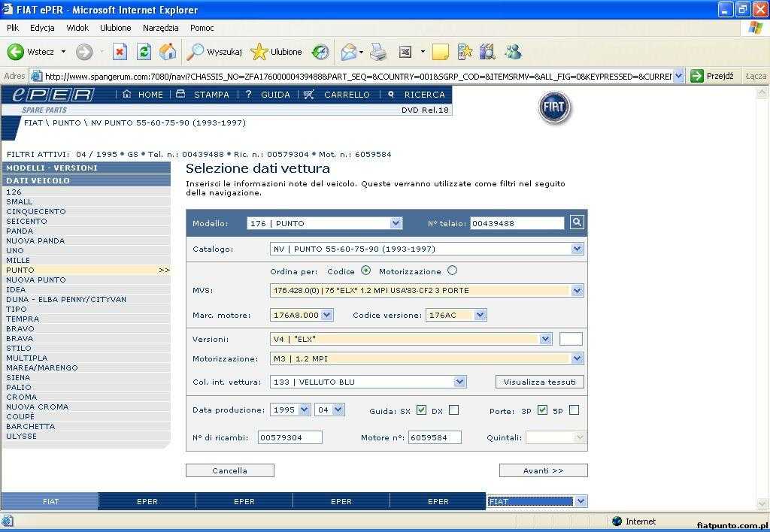Toggle the Guida SX checkbox
The height and width of the screenshot is (532, 770).
(x=421, y=410)
